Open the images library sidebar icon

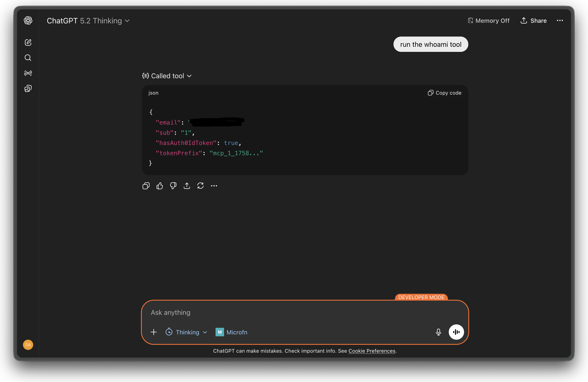(x=28, y=88)
